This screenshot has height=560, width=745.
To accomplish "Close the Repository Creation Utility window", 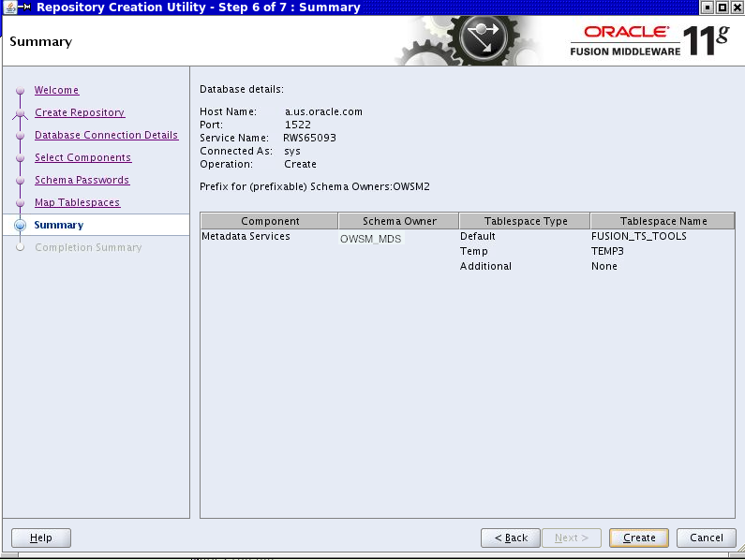I will pyautogui.click(x=737, y=7).
